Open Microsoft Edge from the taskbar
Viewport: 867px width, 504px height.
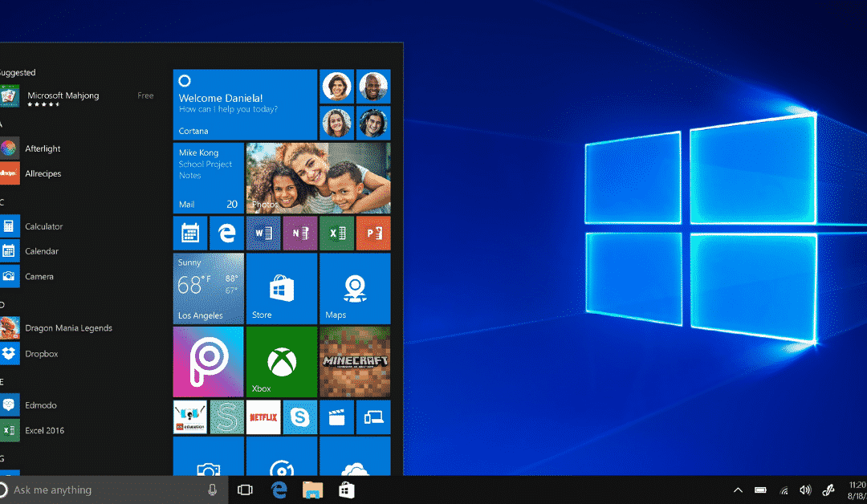tap(279, 490)
